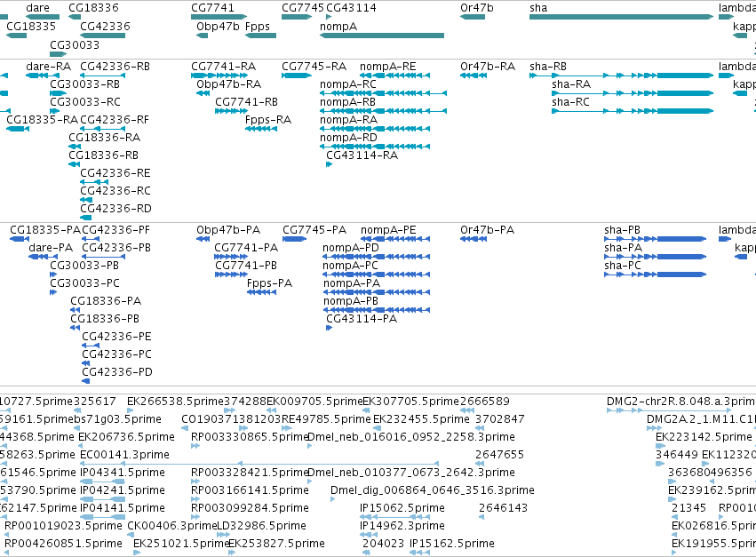Click the Fpps-RA transcript label
This screenshot has width=756, height=557.
pyautogui.click(x=268, y=119)
